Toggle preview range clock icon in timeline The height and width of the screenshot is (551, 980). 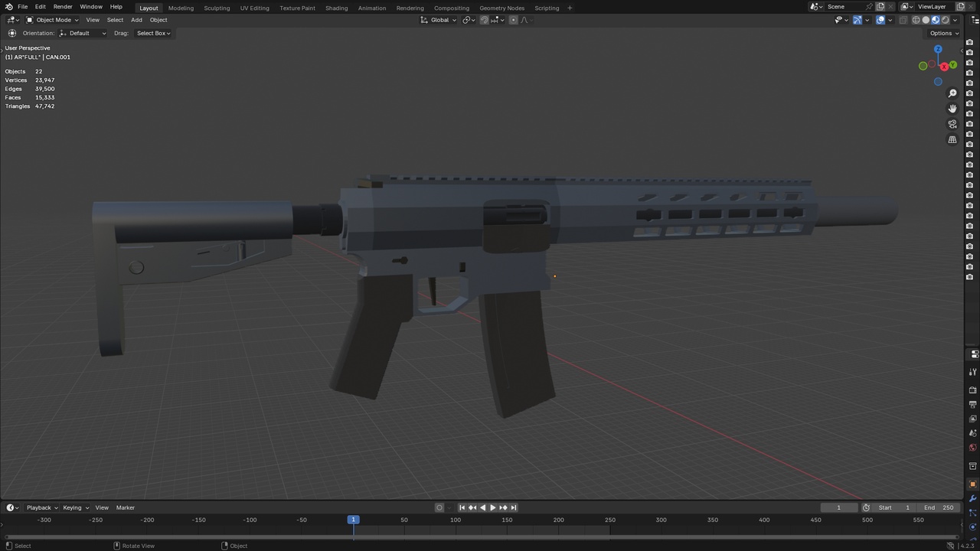pos(866,507)
